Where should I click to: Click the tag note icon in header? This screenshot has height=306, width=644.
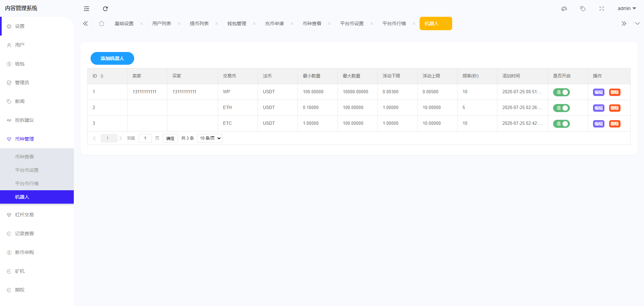pos(583,9)
